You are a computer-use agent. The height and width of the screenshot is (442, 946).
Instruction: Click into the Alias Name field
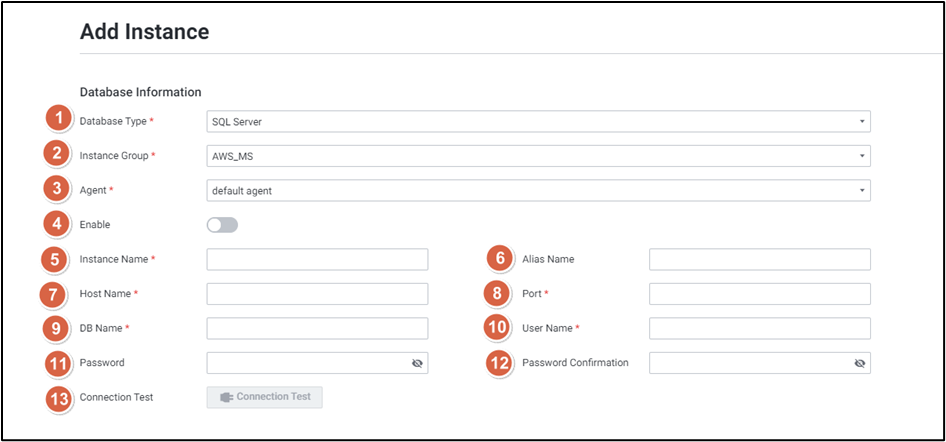click(x=759, y=260)
